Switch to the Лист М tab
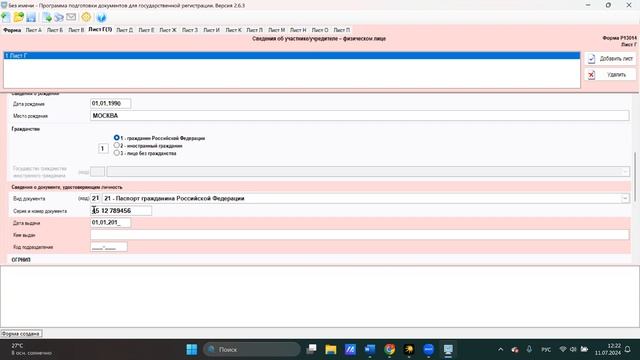This screenshot has width=640, height=360. (x=277, y=30)
